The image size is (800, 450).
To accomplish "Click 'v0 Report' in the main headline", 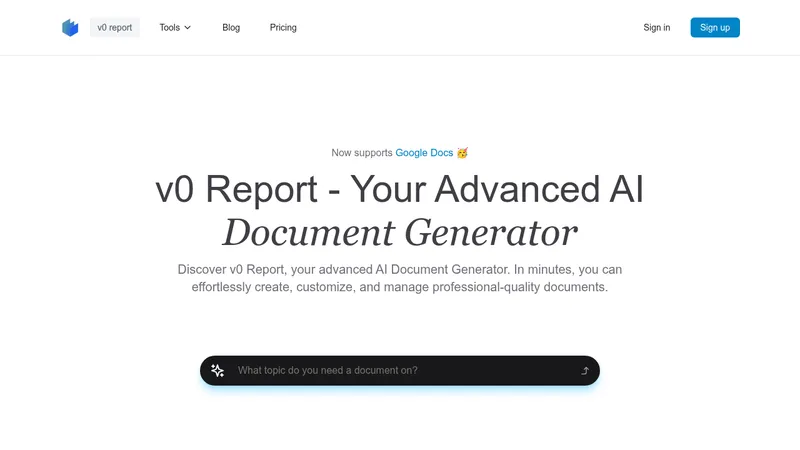I will coord(237,189).
